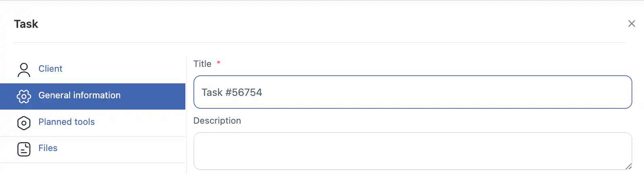Click the red required asterisk beside Title
This screenshot has height=174, width=644.
pyautogui.click(x=218, y=62)
